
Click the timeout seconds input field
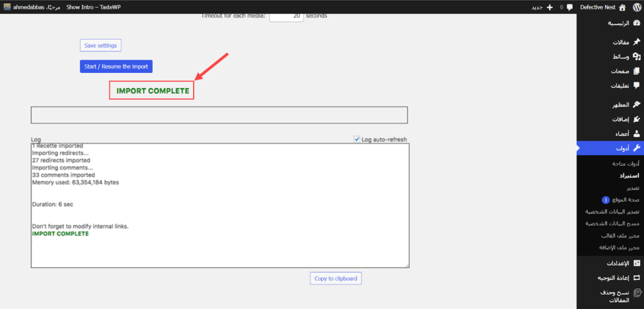tap(286, 16)
